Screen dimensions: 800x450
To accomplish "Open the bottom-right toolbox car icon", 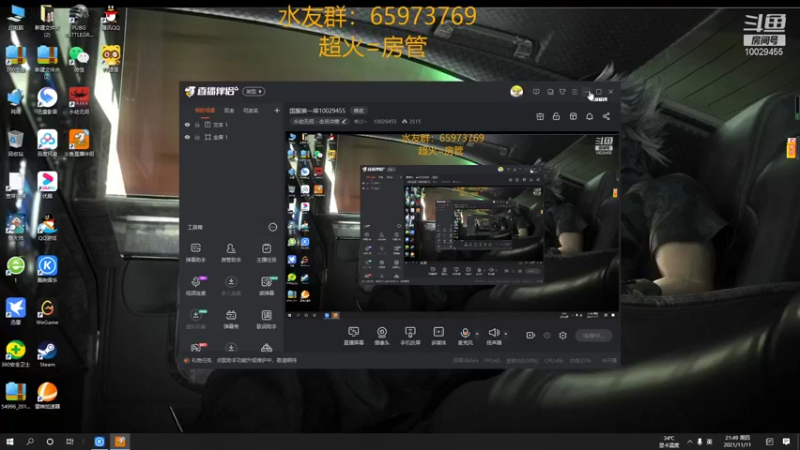I will click(266, 348).
